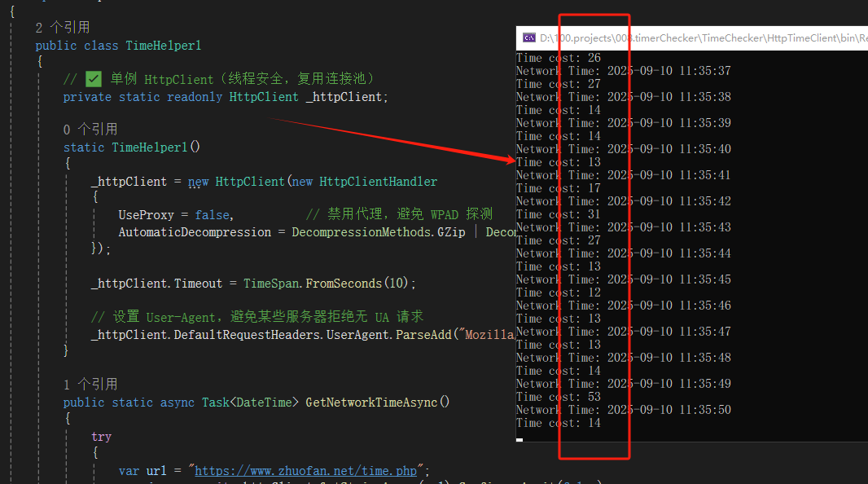Click the 'try' keyword
This screenshot has width=868, height=484.
[101, 437]
